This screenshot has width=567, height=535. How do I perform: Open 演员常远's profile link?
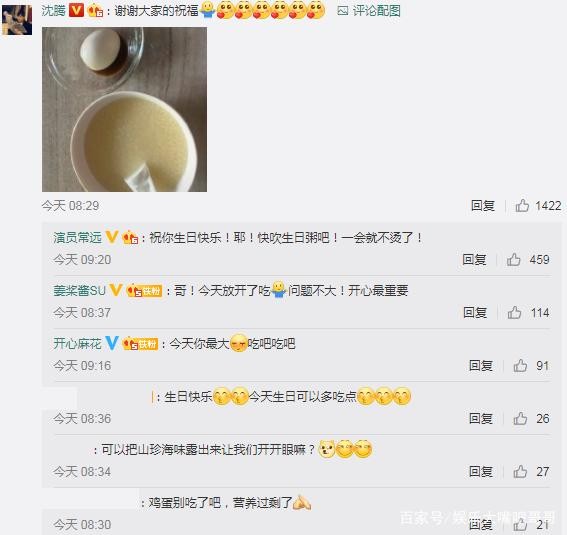pyautogui.click(x=77, y=237)
